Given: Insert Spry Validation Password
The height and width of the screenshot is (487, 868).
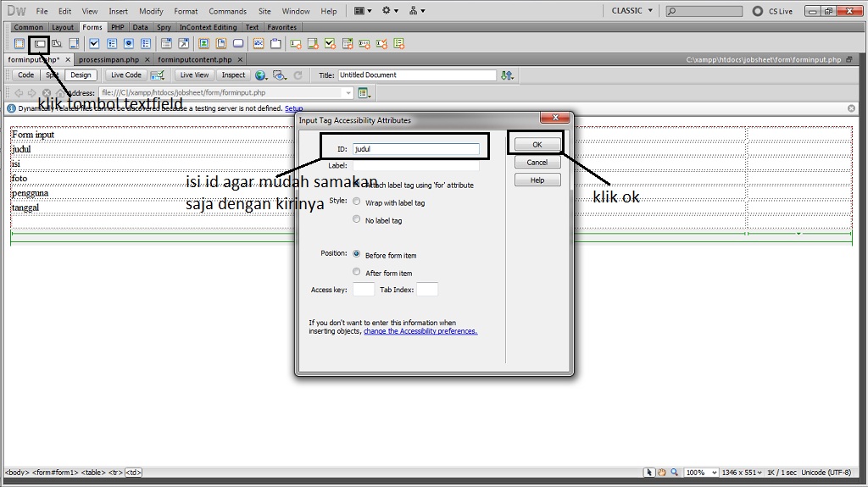Looking at the screenshot, I should (x=364, y=44).
